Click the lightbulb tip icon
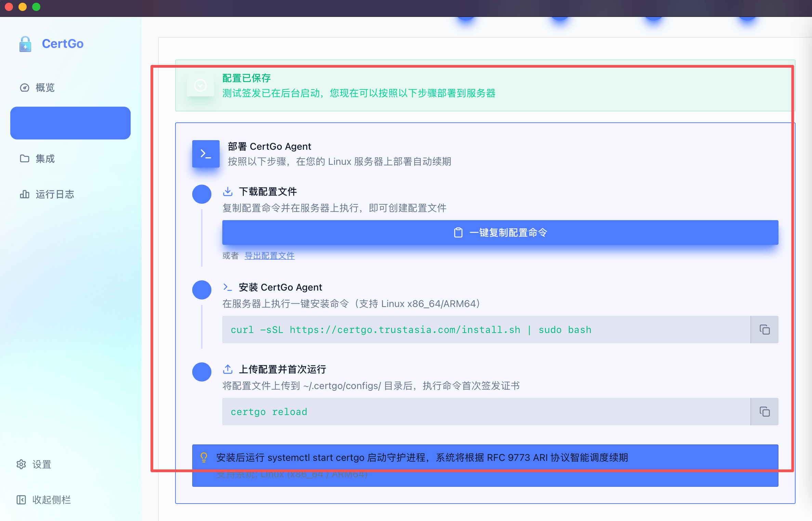This screenshot has height=521, width=812. click(x=204, y=457)
